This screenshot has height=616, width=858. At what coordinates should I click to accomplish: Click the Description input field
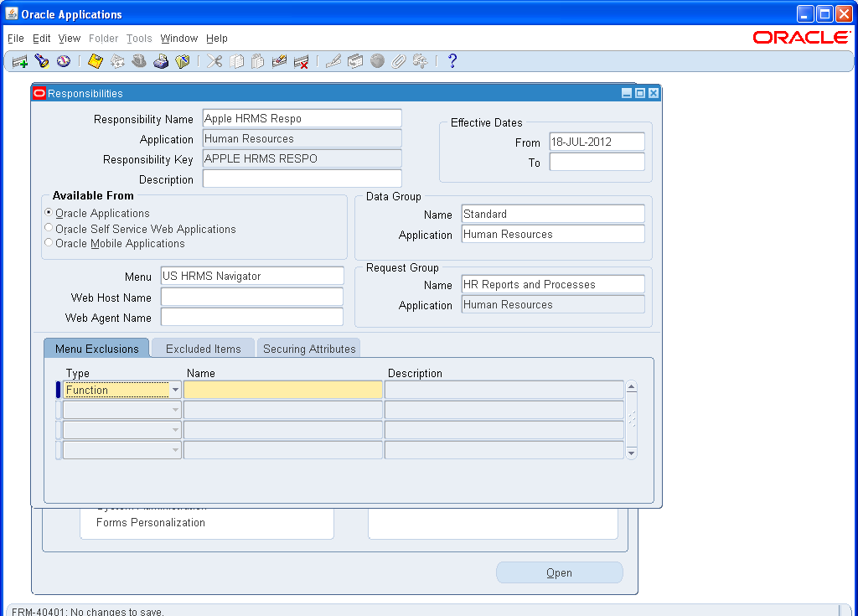click(x=302, y=179)
